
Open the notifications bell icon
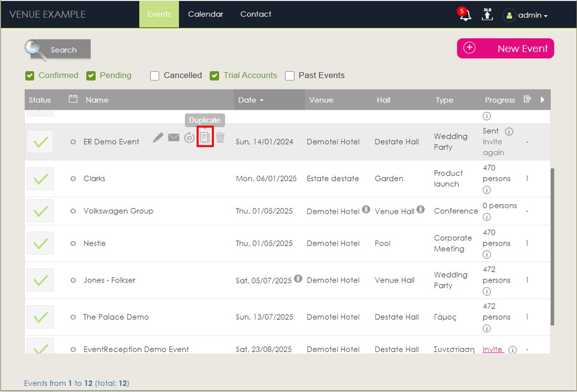coord(465,16)
